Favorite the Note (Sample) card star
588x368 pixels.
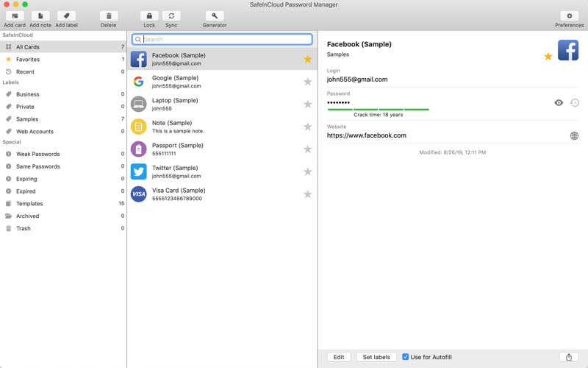(307, 127)
